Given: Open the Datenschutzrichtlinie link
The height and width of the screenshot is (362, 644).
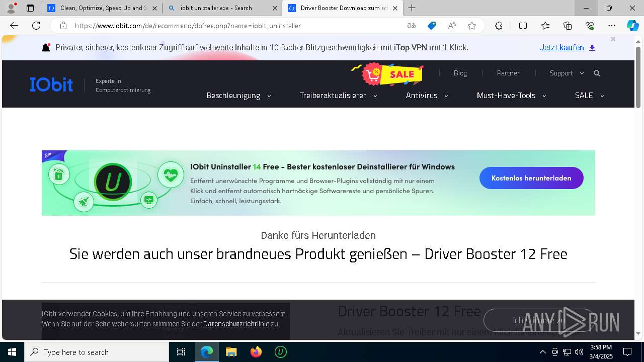Looking at the screenshot, I should tap(236, 324).
